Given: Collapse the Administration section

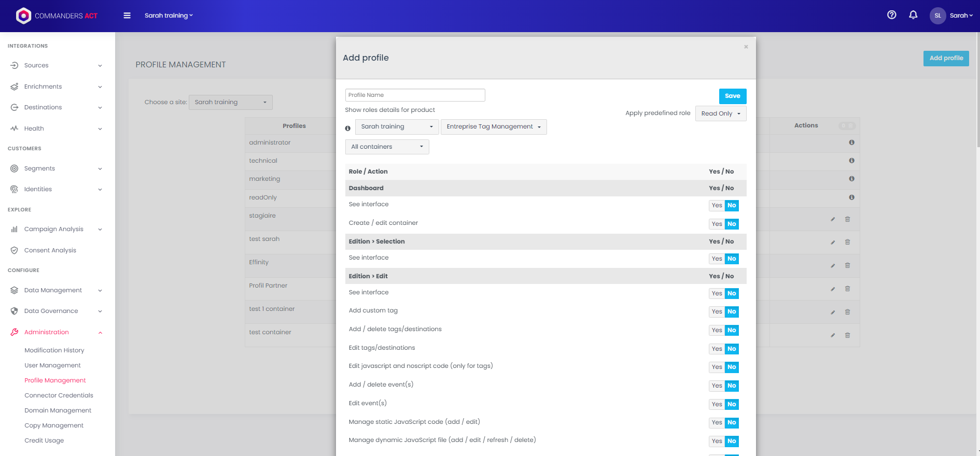Looking at the screenshot, I should click(100, 333).
